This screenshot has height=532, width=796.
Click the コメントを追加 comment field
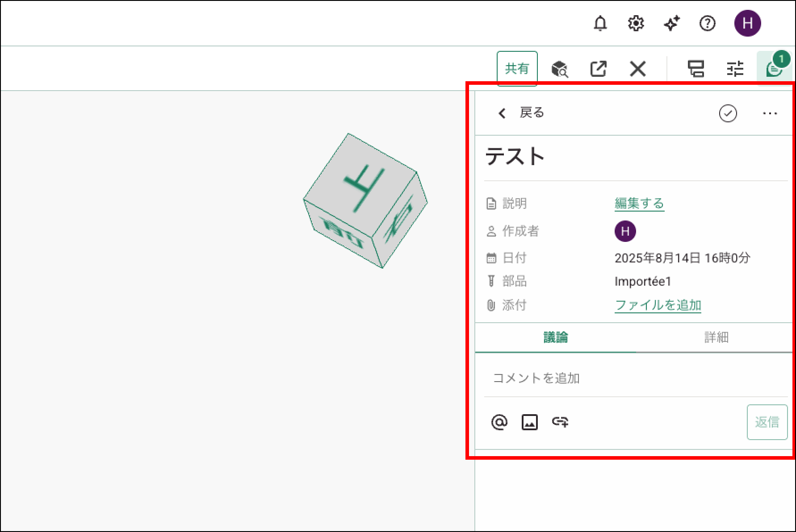pyautogui.click(x=634, y=378)
